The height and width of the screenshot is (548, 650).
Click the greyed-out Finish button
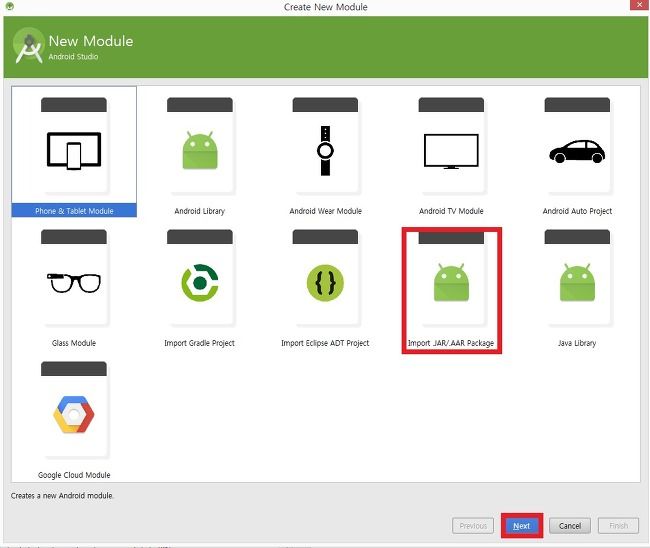(x=618, y=526)
